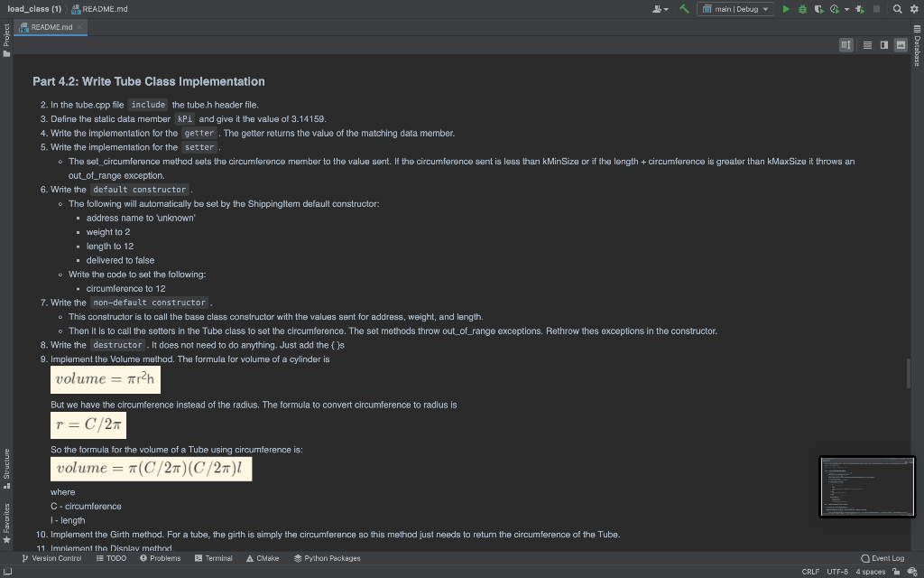
Task: Open Search Everywhere magnifier icon
Action: [x=897, y=9]
